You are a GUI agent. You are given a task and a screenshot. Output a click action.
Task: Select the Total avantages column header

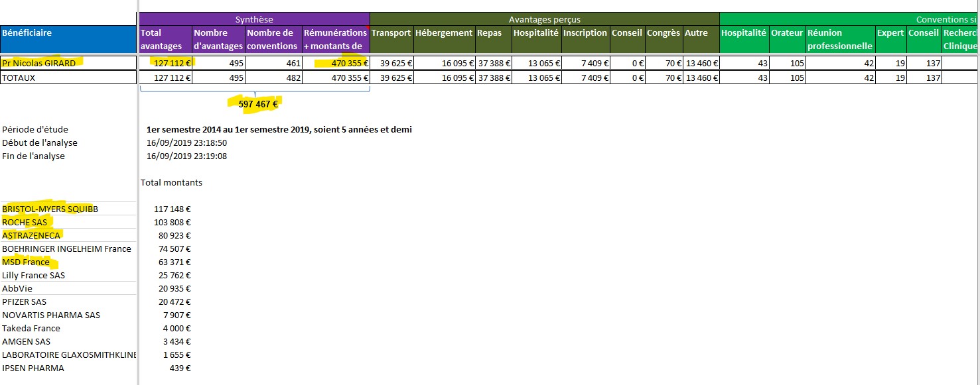tap(166, 39)
